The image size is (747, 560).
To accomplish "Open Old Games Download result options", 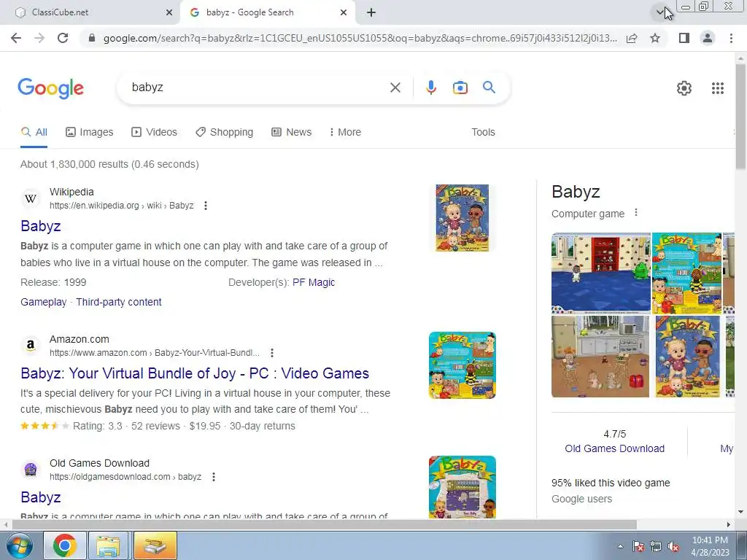I will 214,477.
